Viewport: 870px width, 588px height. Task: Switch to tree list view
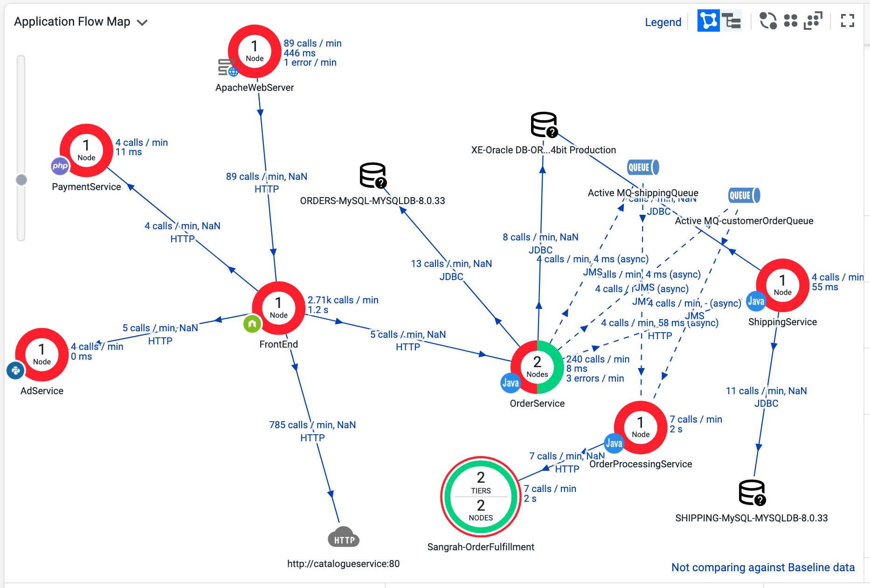(x=731, y=21)
